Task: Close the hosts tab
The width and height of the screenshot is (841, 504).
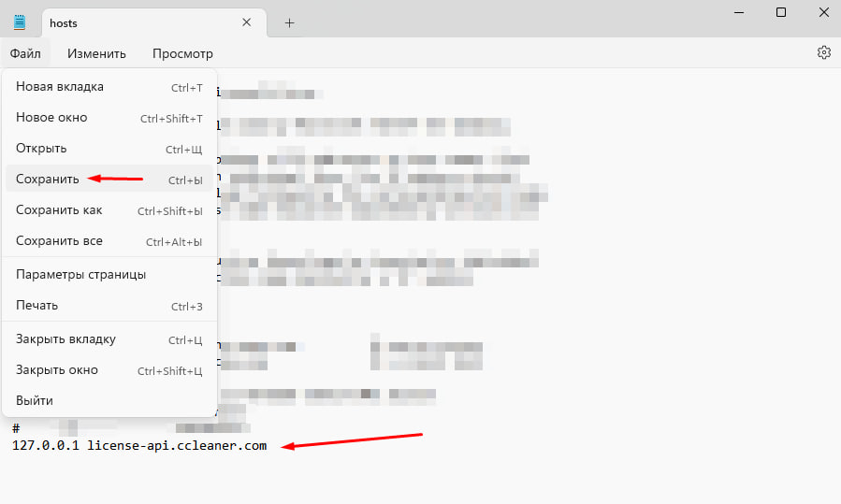Action: click(247, 22)
